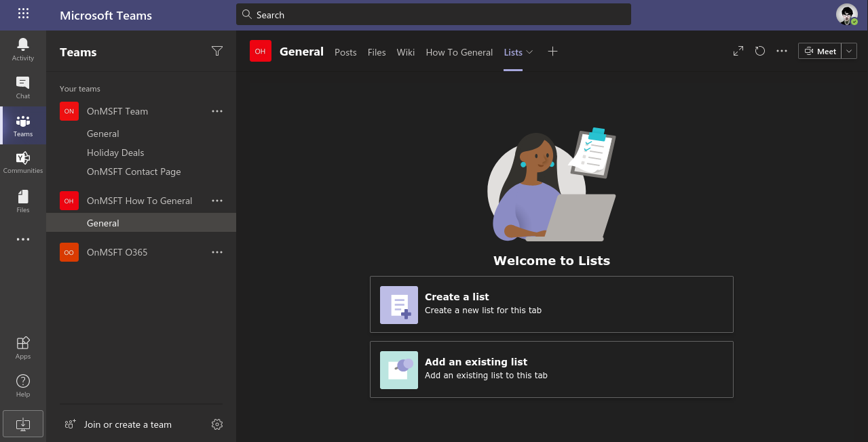This screenshot has height=442, width=868.
Task: Select the Lists tab
Action: [x=513, y=52]
